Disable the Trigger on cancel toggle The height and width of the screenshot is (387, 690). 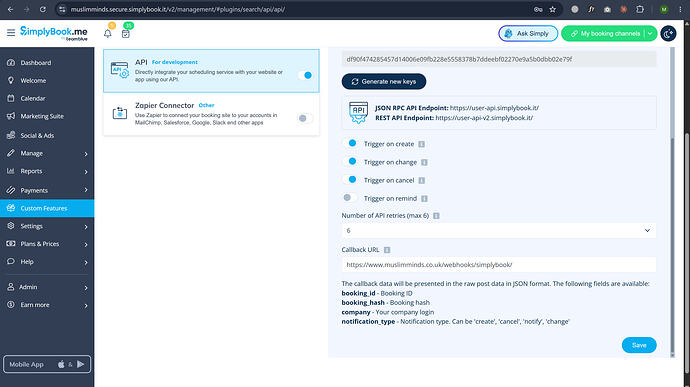pyautogui.click(x=350, y=180)
